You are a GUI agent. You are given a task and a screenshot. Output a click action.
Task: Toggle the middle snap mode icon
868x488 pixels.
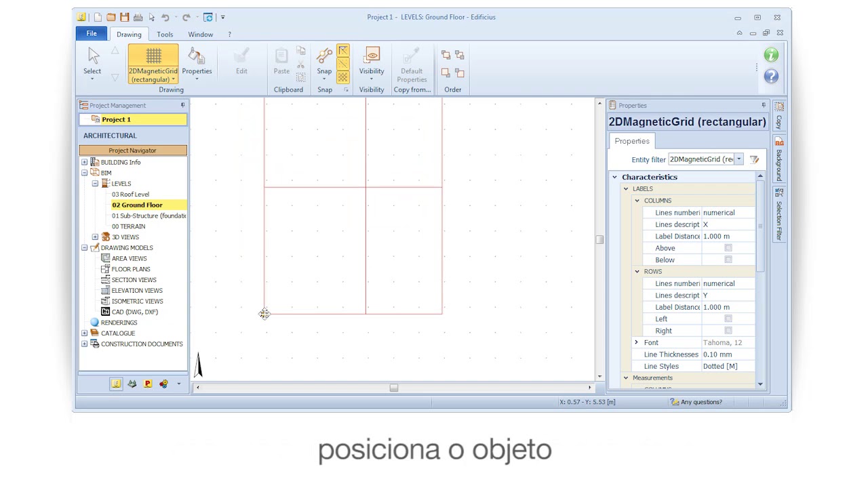(342, 64)
